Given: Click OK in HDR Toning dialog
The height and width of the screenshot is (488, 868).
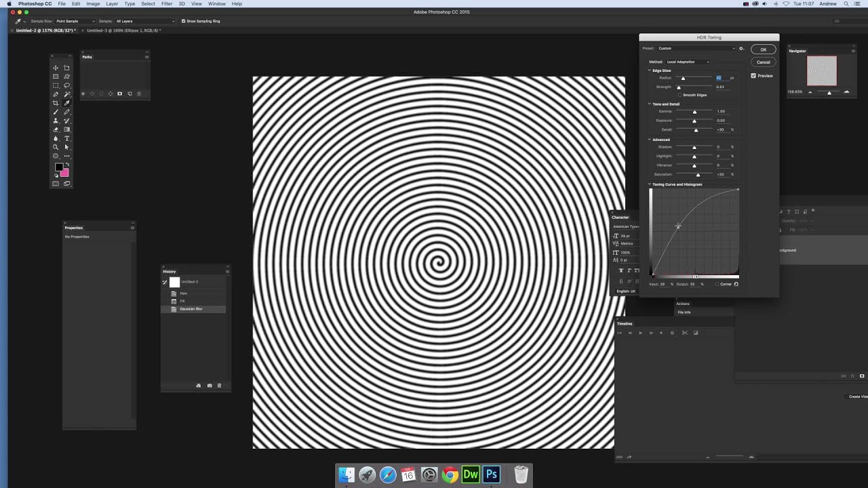Looking at the screenshot, I should [x=763, y=49].
